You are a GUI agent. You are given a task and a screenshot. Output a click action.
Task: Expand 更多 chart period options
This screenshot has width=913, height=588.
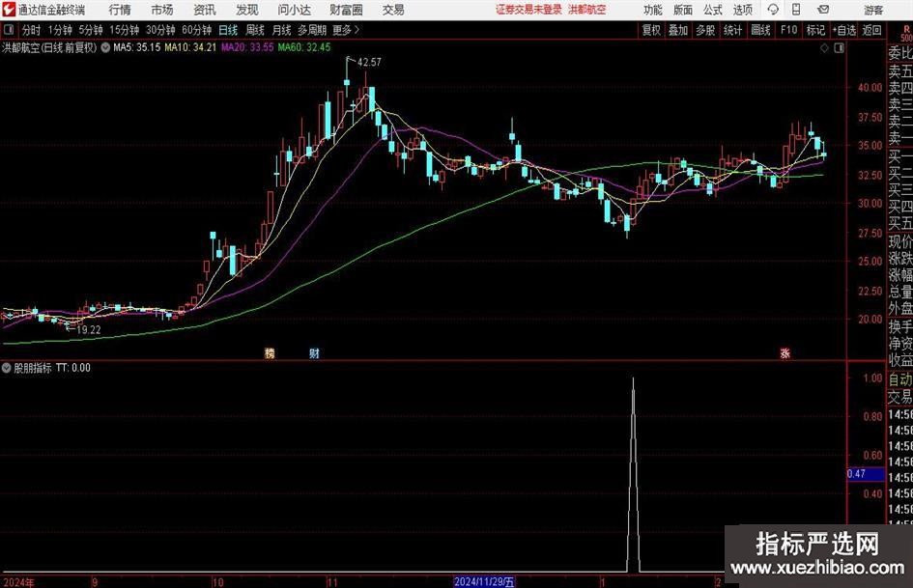pos(346,30)
